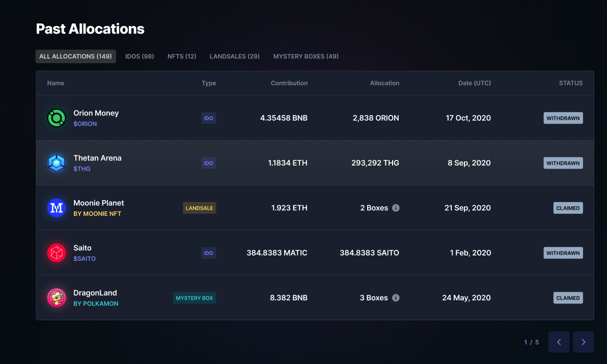The width and height of the screenshot is (607, 364).
Task: Click the Moonie Planet project logo
Action: coord(57,208)
